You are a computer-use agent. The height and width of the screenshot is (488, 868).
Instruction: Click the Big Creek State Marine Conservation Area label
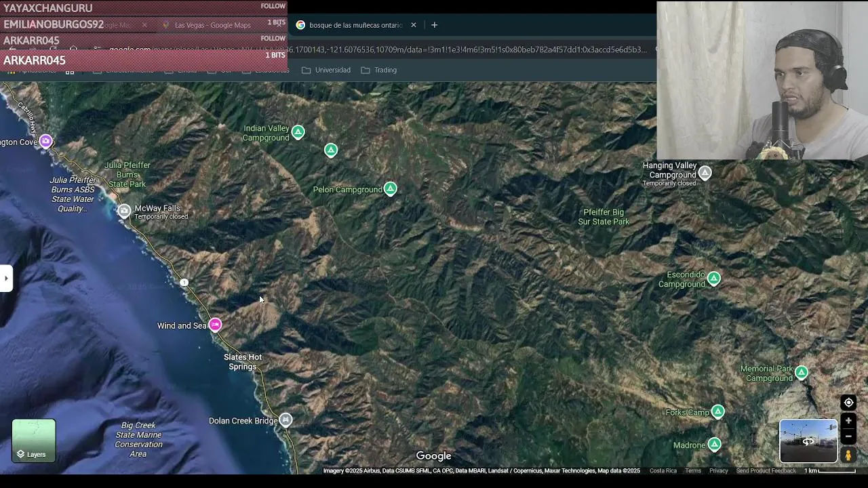[138, 440]
